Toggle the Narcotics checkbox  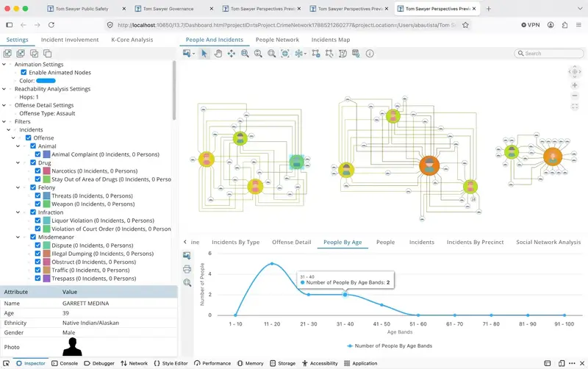[38, 171]
